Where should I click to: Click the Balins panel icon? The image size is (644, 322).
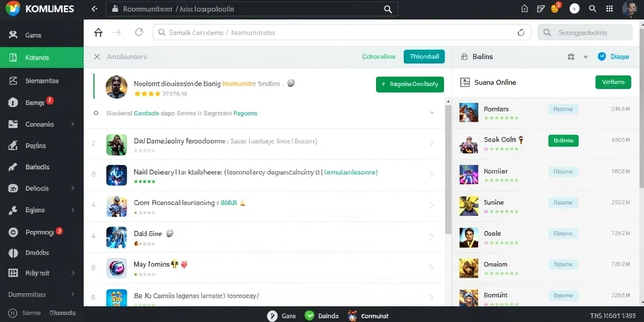(x=465, y=57)
